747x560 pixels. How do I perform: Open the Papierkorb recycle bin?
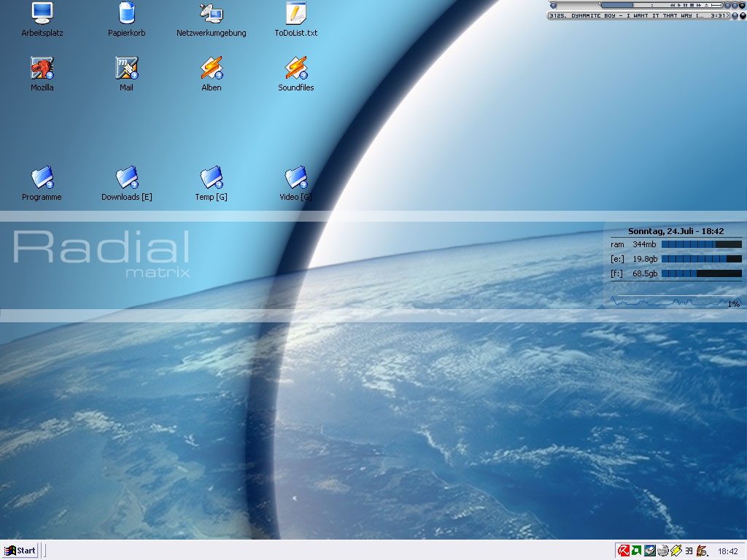pos(127,19)
